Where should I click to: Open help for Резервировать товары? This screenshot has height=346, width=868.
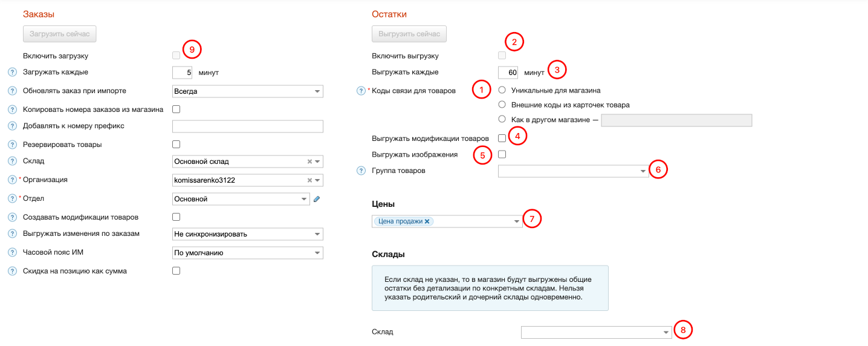coord(11,145)
